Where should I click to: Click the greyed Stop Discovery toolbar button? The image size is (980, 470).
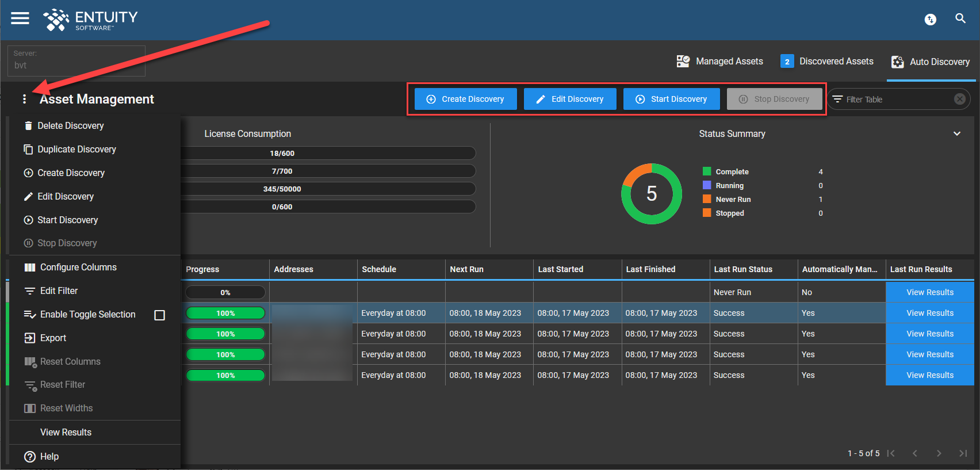tap(774, 99)
